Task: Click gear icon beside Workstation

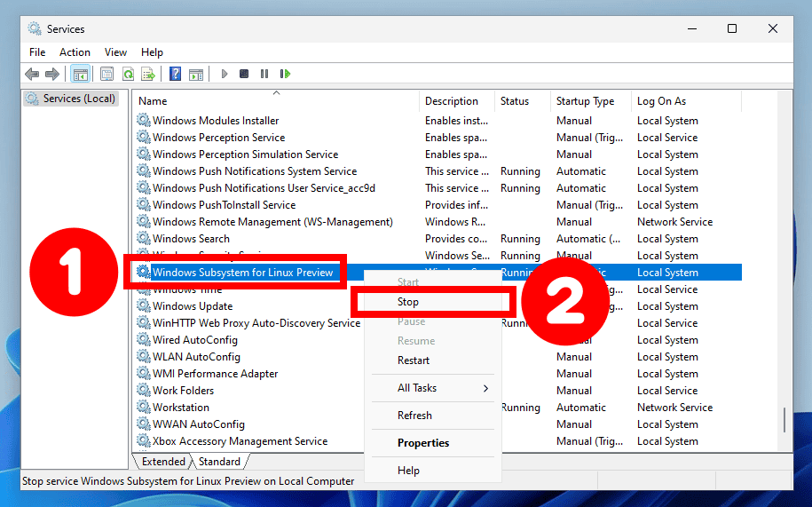Action: pos(144,407)
